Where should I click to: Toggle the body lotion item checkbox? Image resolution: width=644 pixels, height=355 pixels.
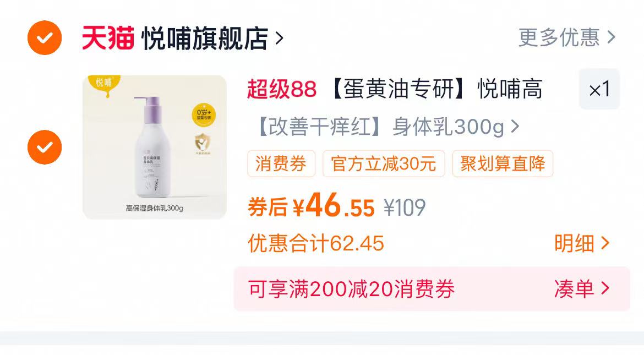point(45,147)
